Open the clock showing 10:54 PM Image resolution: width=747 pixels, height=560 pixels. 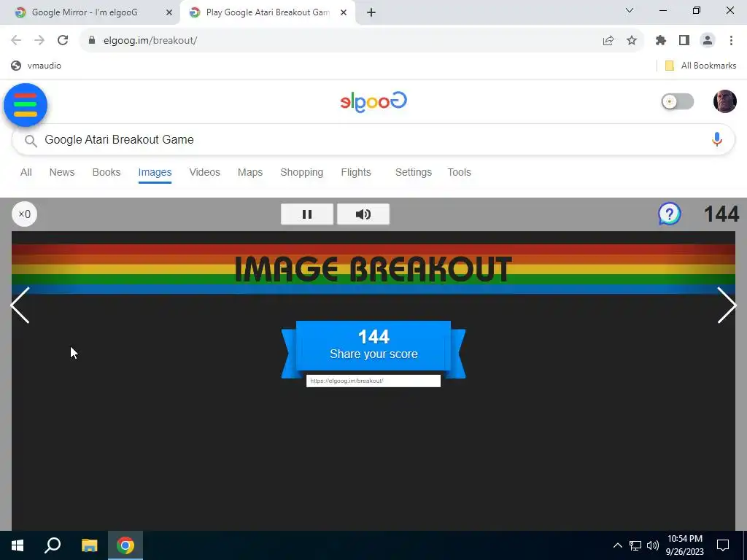click(684, 545)
